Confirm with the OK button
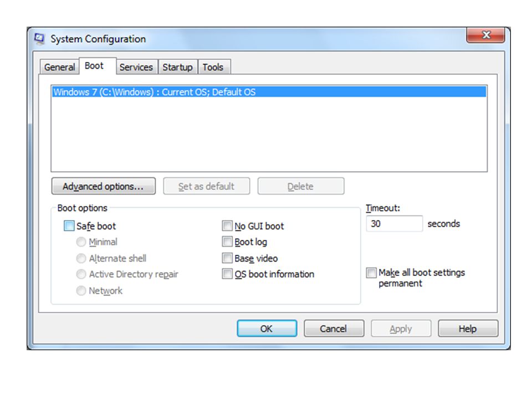Viewport: 532px width, 399px height. point(267,329)
